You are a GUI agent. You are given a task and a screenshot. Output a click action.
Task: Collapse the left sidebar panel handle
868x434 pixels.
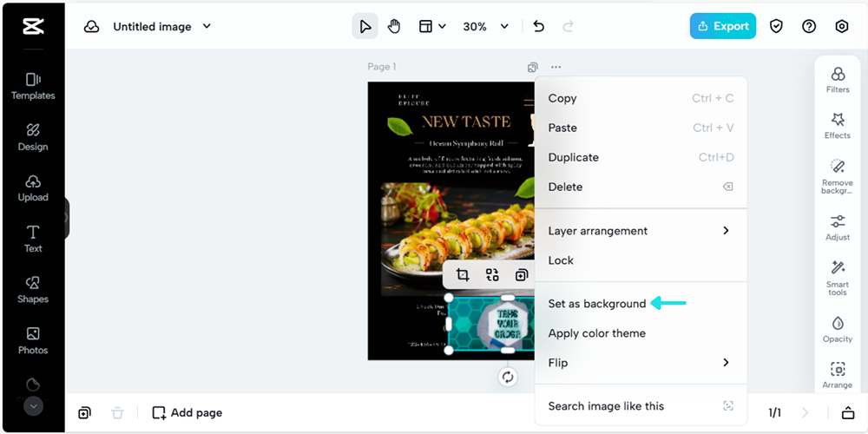(x=66, y=219)
